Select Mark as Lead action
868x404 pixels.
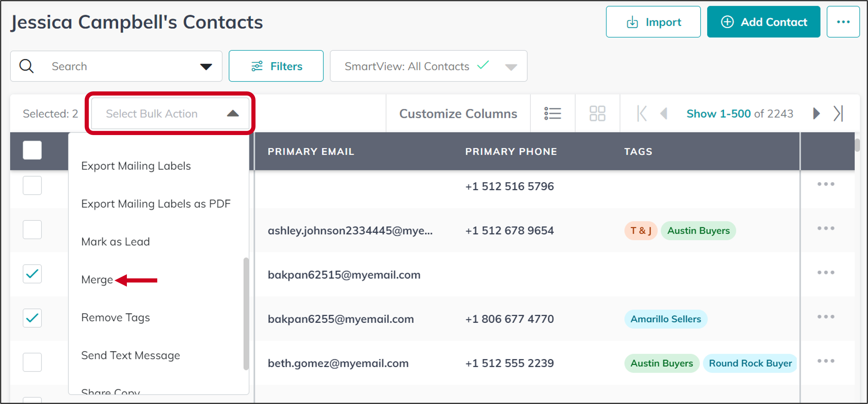(115, 242)
